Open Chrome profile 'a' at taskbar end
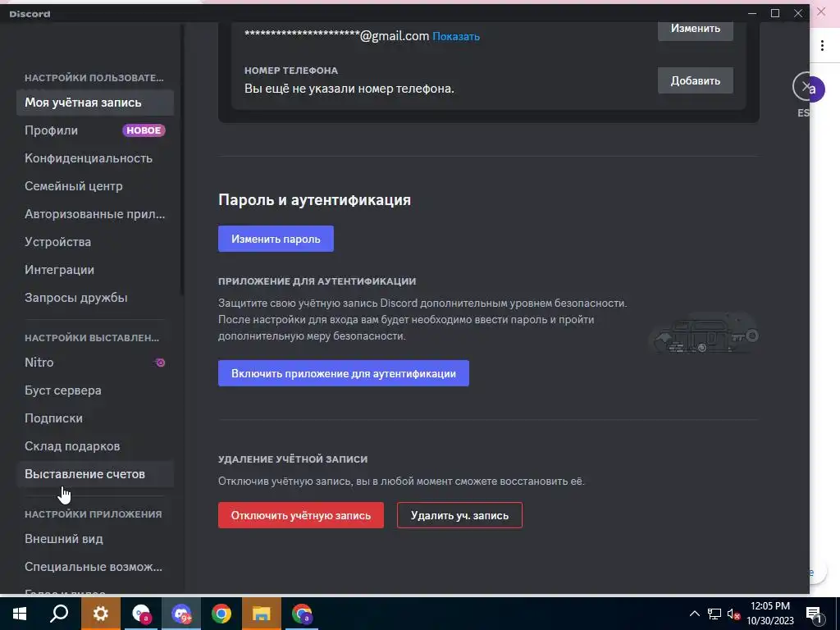Image resolution: width=840 pixels, height=630 pixels. click(302, 614)
